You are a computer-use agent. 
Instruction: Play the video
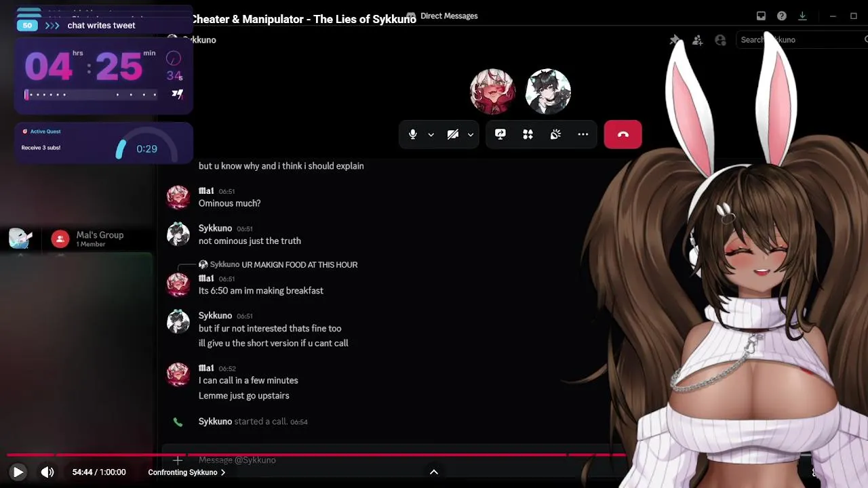pyautogui.click(x=18, y=472)
